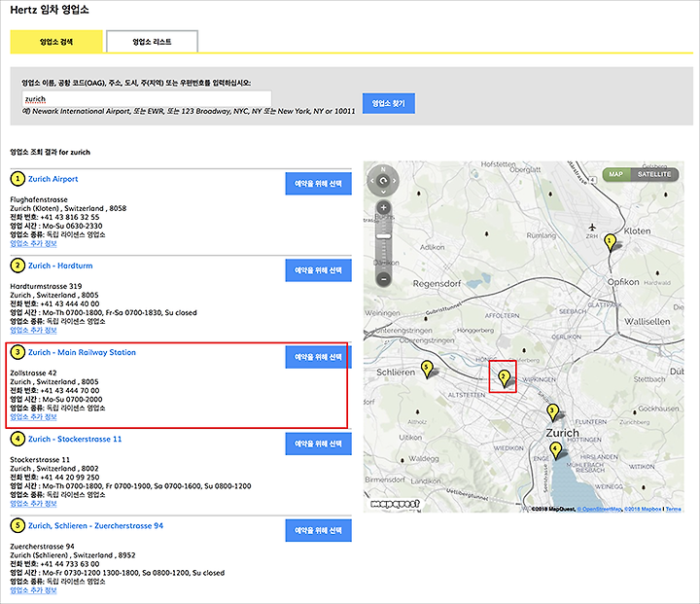Click the Wallisellen label on the map
The height and width of the screenshot is (604, 700).
point(647,322)
